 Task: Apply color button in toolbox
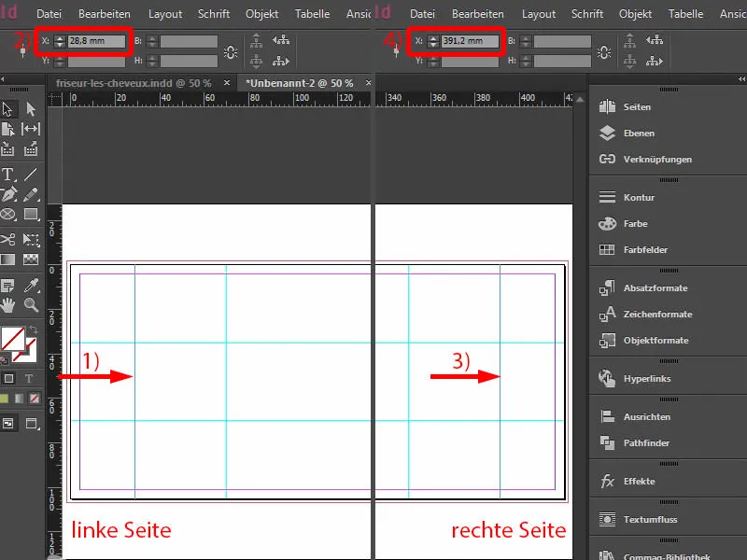(5, 399)
